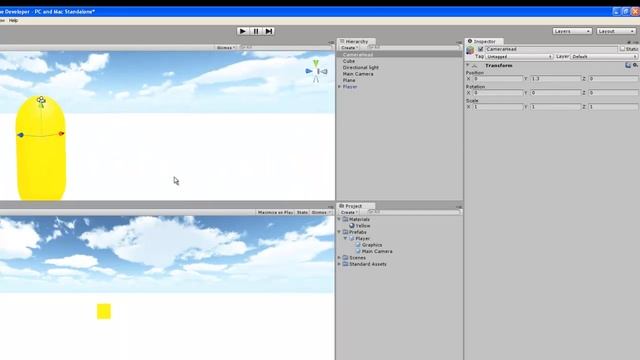
Task: Open the Help menu
Action: click(x=13, y=20)
